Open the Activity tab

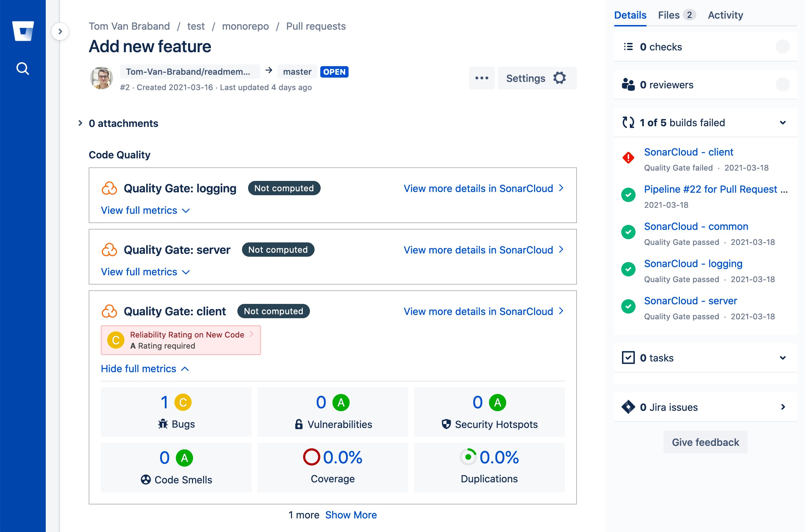[725, 15]
